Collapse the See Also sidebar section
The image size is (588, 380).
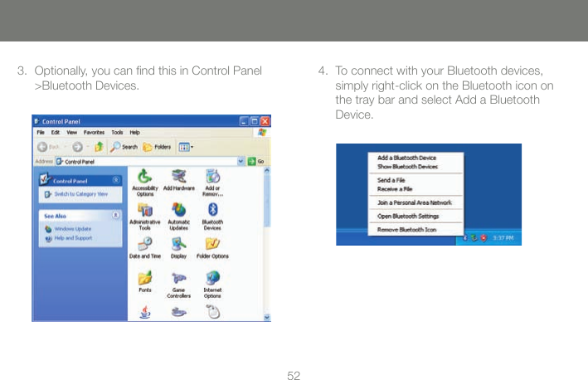click(x=116, y=215)
